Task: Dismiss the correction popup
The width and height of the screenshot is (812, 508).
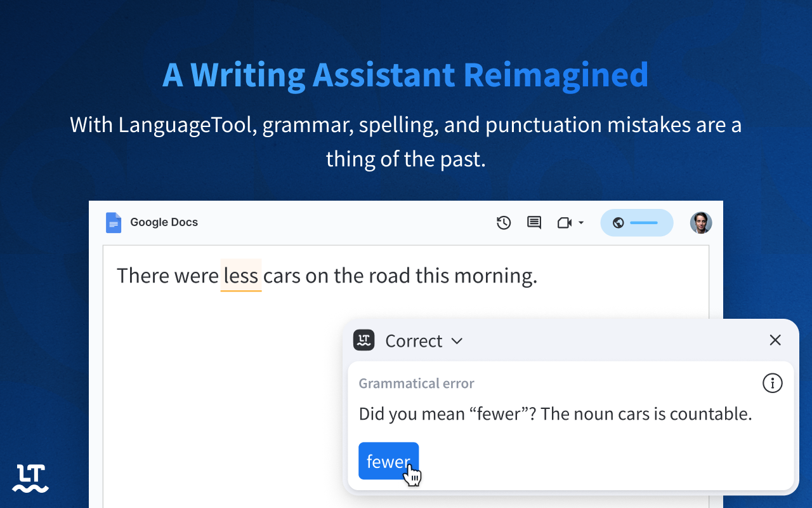Action: pos(775,340)
